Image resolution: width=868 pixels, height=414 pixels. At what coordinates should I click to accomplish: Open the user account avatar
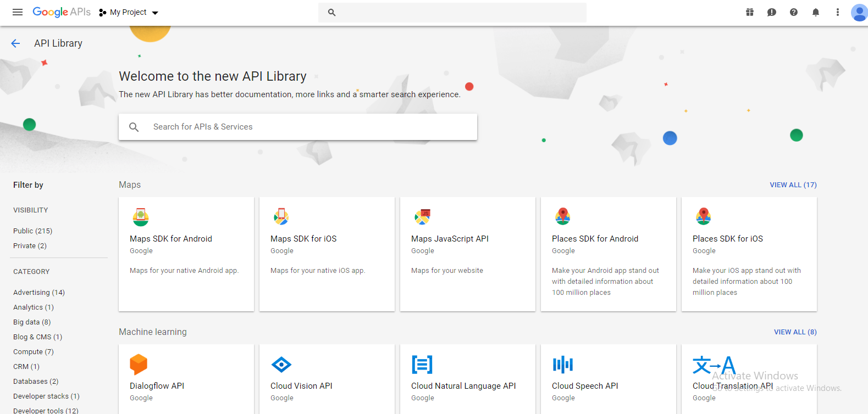pos(859,12)
